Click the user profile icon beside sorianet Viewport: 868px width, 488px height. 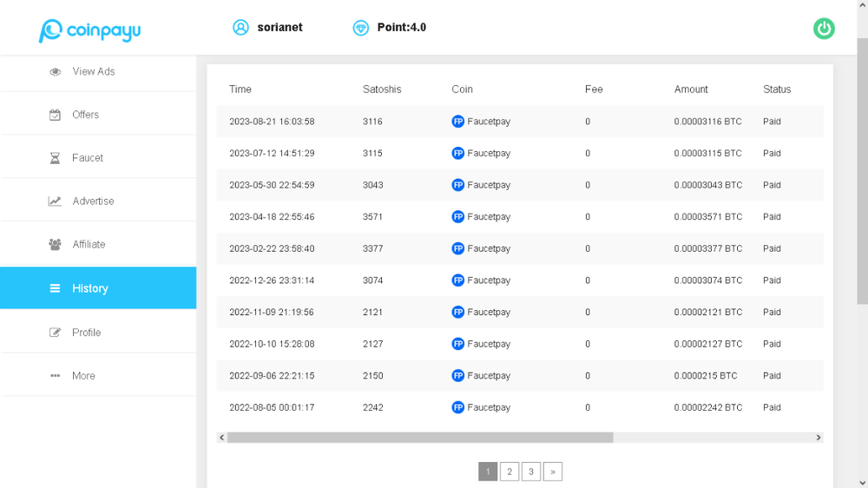point(240,28)
